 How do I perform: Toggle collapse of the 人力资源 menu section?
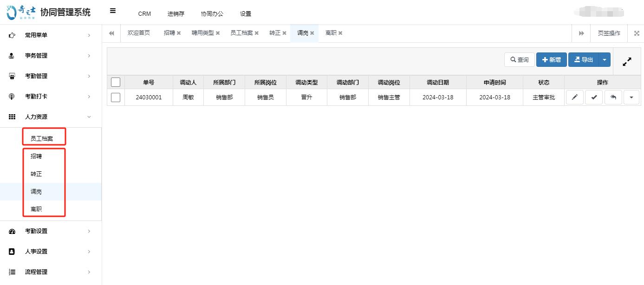pyautogui.click(x=88, y=117)
